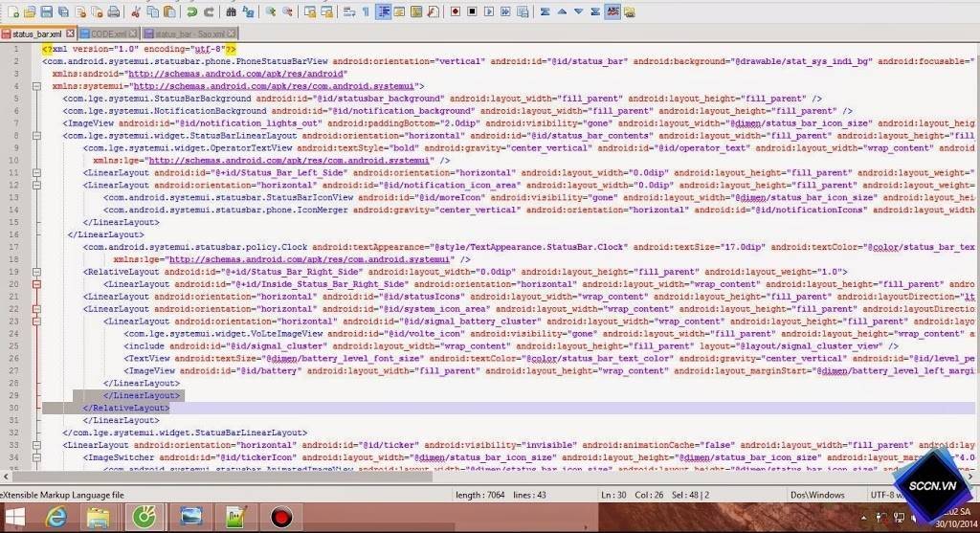Screen dimensions: 980x533
Task: Click the Open file folder icon
Action: tap(30, 11)
